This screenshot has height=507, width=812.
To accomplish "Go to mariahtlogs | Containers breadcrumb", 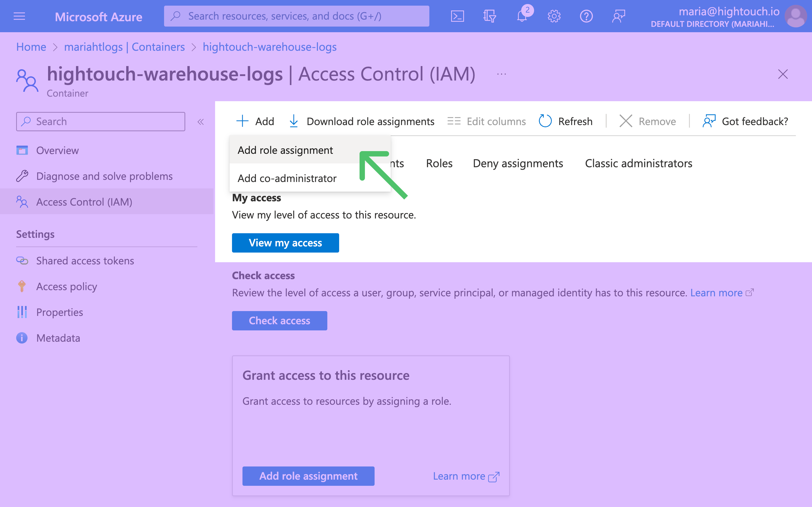I will coord(124,47).
